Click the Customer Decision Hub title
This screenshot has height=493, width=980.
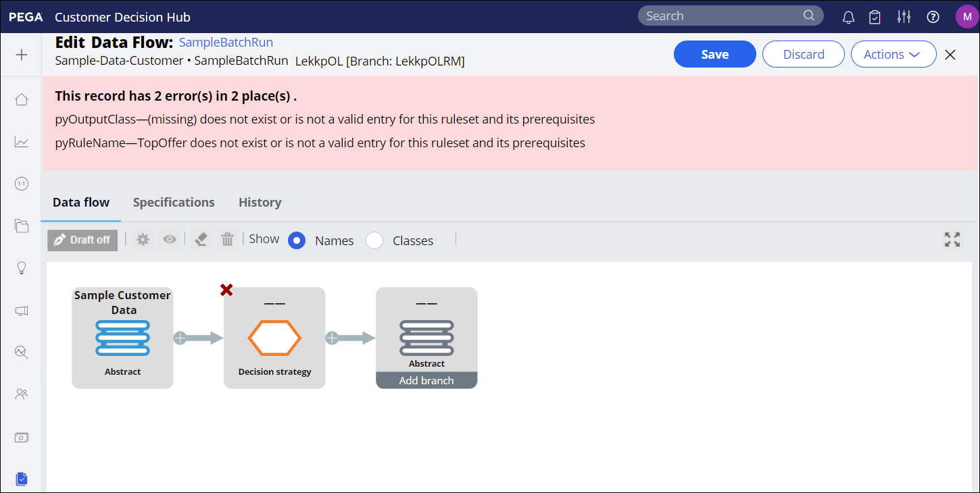pos(123,17)
